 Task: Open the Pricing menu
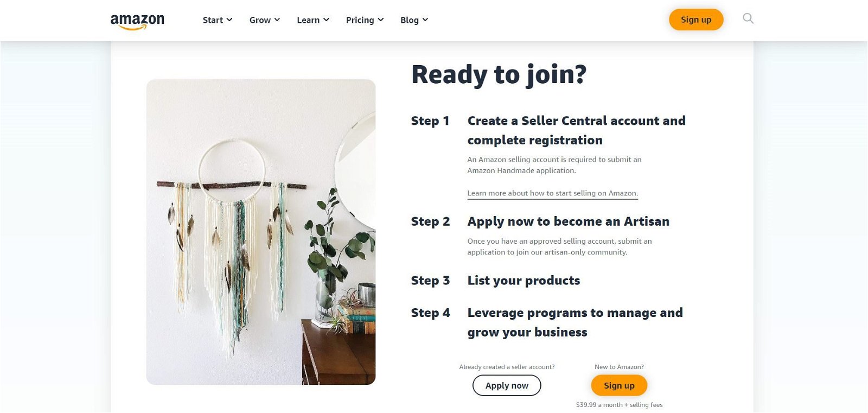point(365,20)
